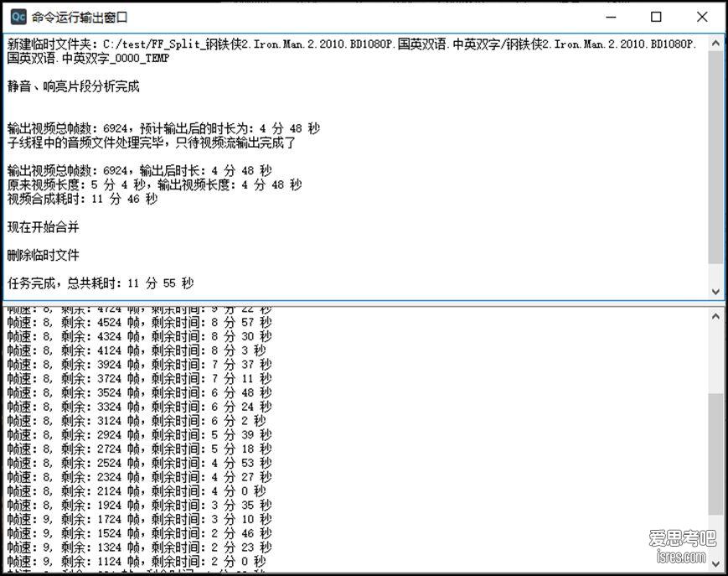Minimize the 命令运行输出窗口 window

tap(611, 17)
